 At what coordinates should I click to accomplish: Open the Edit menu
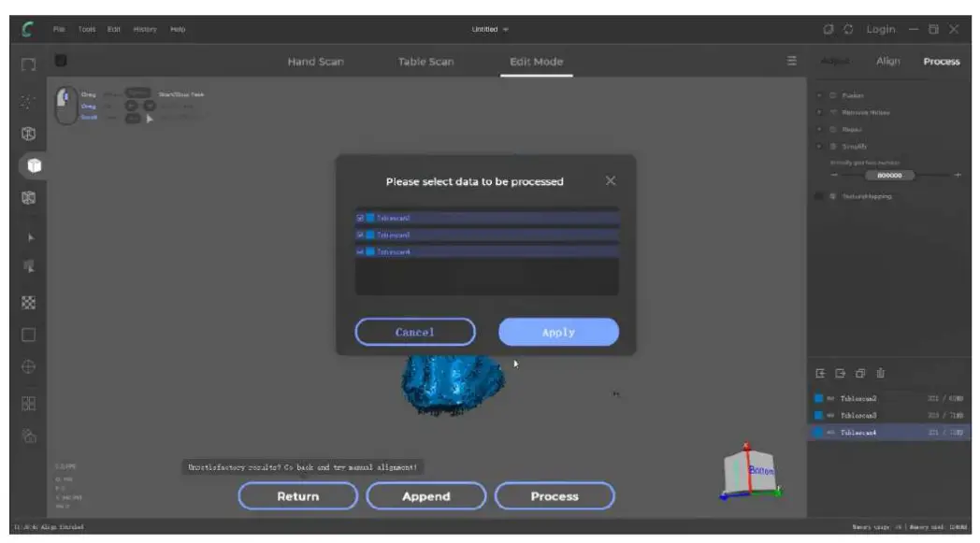coord(114,29)
